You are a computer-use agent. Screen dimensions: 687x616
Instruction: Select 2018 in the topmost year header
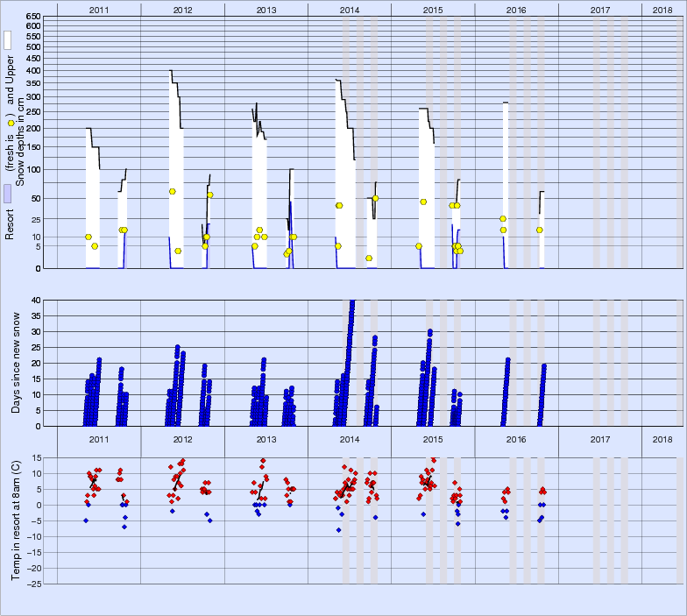[x=663, y=9]
